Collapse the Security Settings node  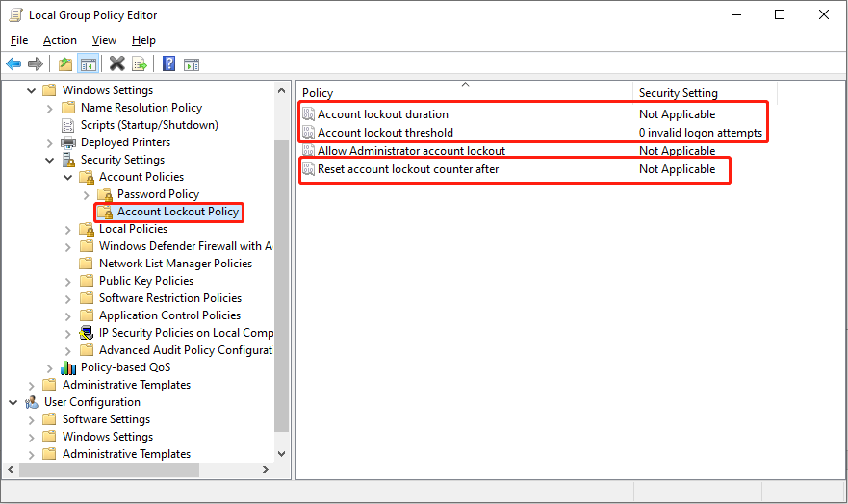(x=50, y=160)
